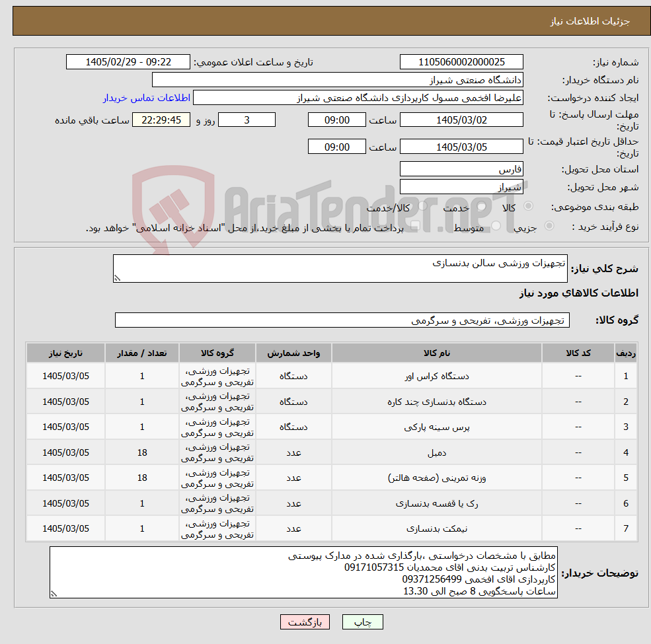Click the unit عدد in the نیمکت بدنسازی row
This screenshot has height=644, width=651.
tap(293, 529)
